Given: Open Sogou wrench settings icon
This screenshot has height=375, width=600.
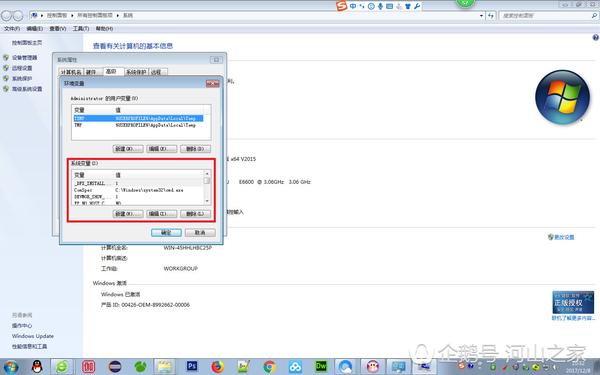Looking at the screenshot, I should point(417,6).
